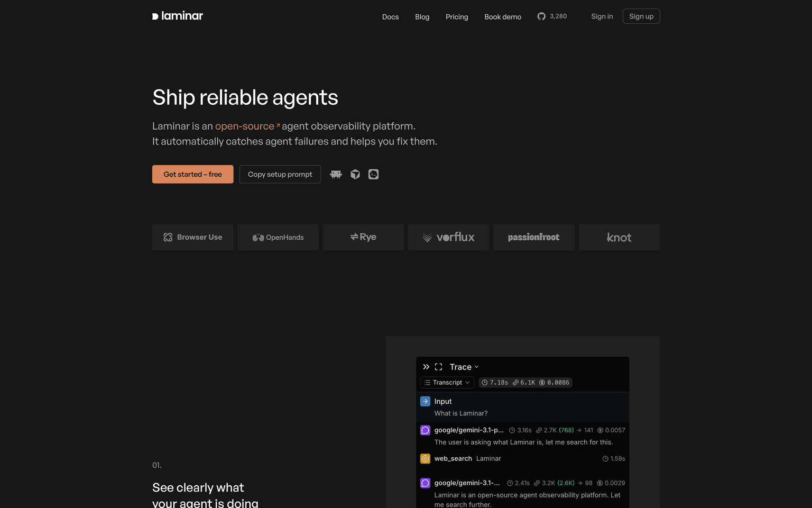Select the Browser Use logo card
This screenshot has height=508, width=812.
pyautogui.click(x=193, y=237)
